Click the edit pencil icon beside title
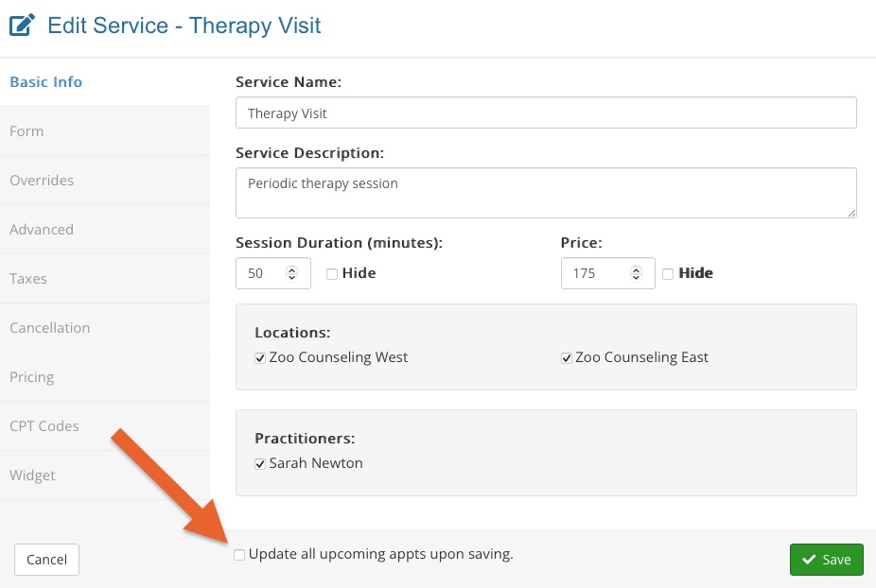The height and width of the screenshot is (588, 876). (23, 26)
